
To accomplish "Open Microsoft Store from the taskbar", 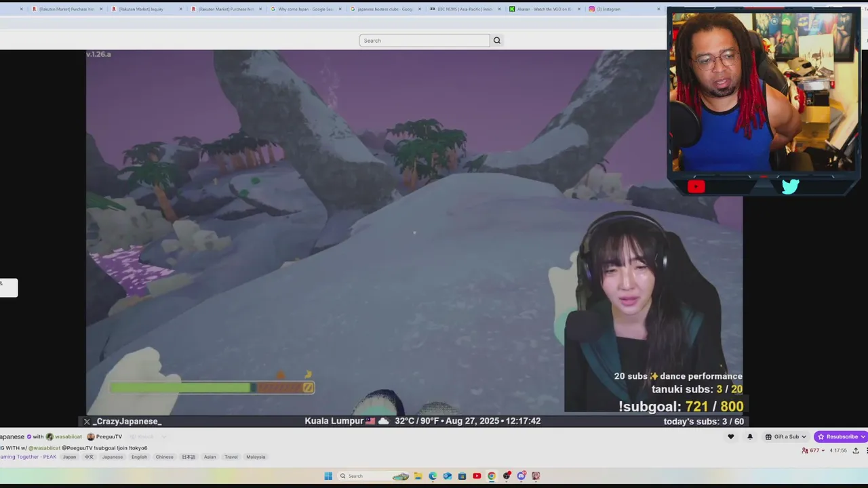I will click(x=462, y=476).
